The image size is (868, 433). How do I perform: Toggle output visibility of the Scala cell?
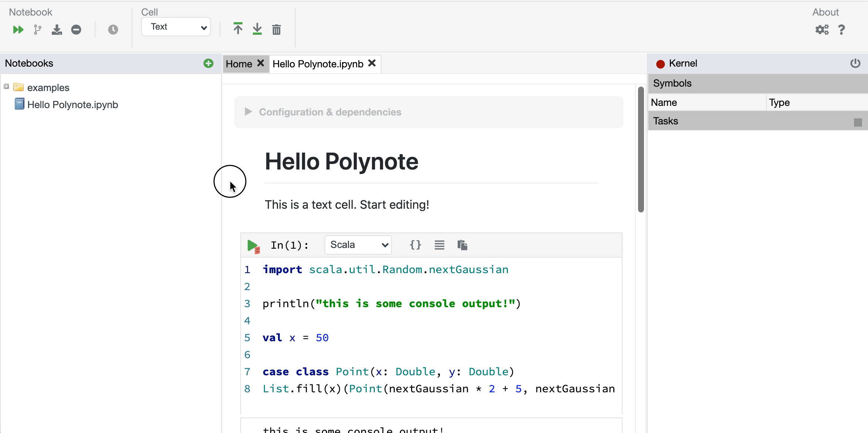coord(439,245)
